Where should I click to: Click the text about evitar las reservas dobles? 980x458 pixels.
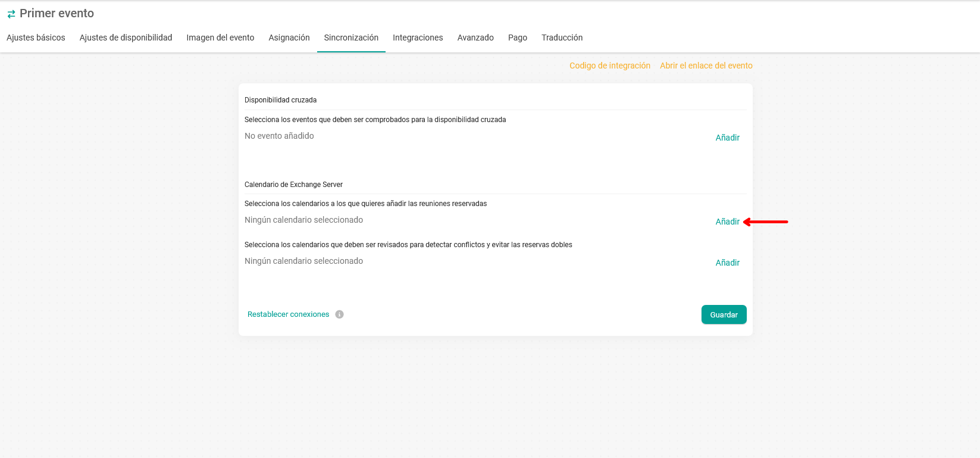(408, 245)
